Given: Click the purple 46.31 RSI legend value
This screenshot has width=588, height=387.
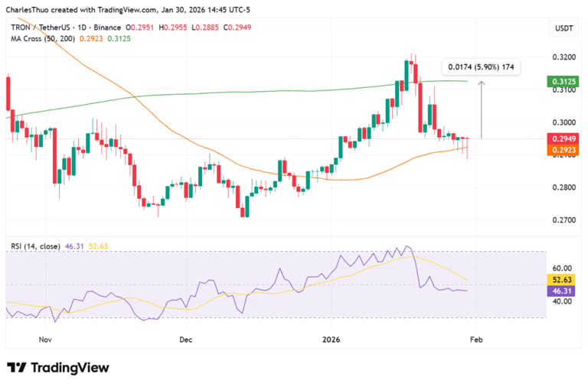Looking at the screenshot, I should (74, 246).
